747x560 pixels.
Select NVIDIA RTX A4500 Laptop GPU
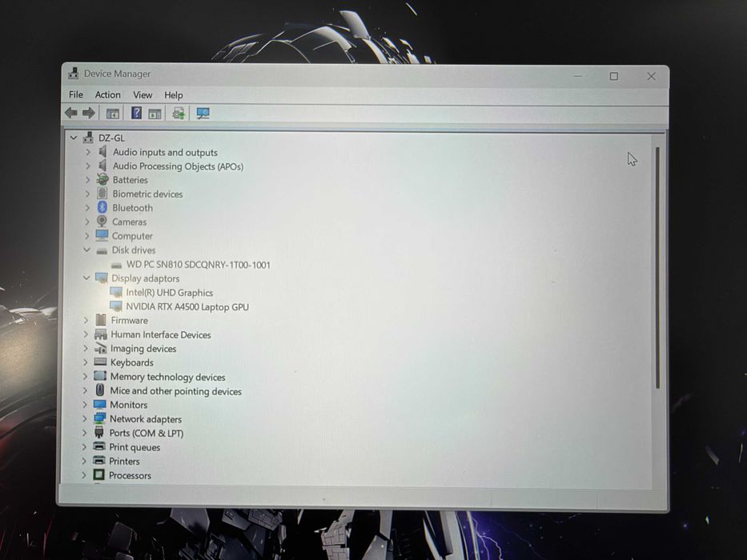[187, 306]
